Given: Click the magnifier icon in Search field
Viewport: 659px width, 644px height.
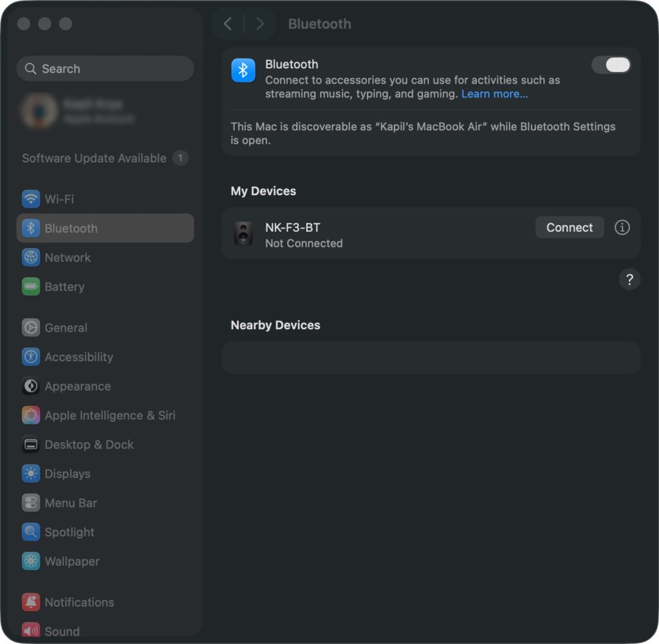Looking at the screenshot, I should point(30,68).
